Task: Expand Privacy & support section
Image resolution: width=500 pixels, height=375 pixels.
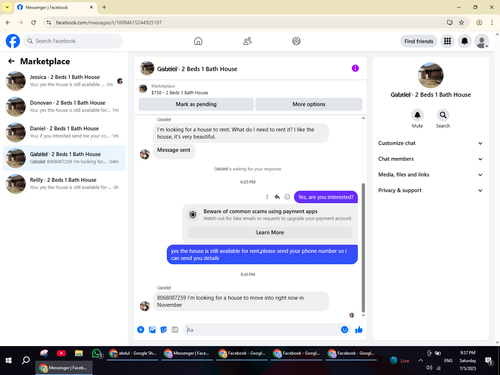Action: [430, 190]
